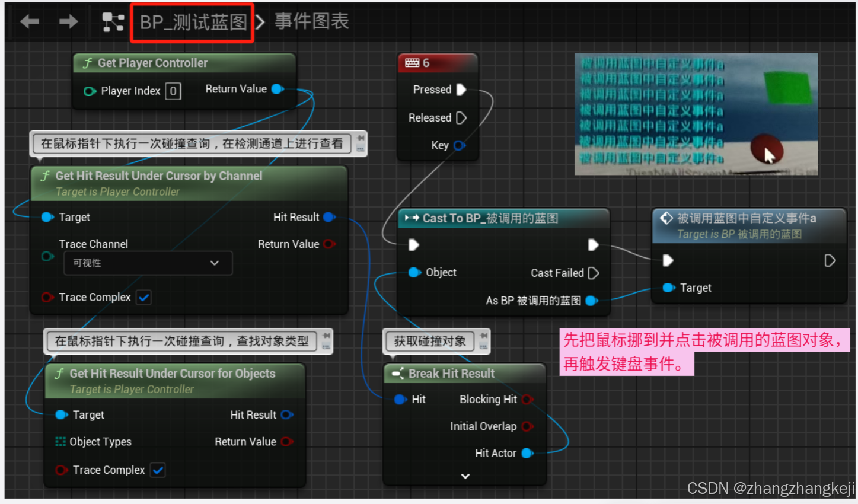
Task: Click the Object Types array grid icon
Action: point(60,442)
